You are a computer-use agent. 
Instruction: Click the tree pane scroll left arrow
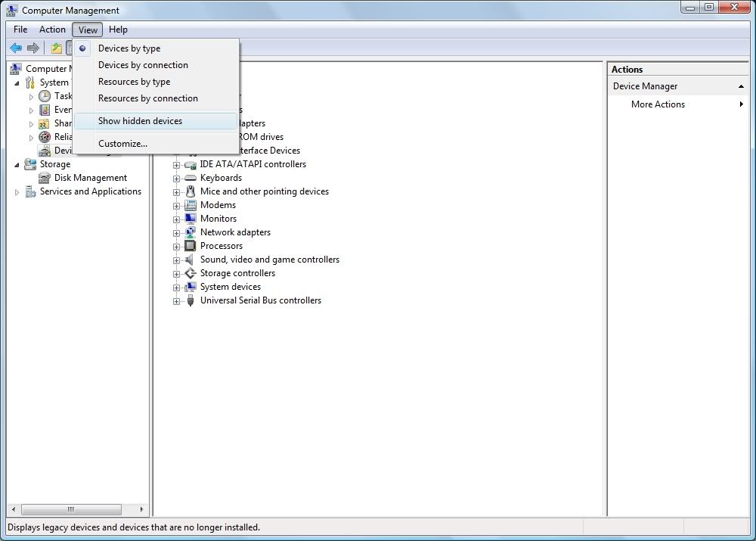pyautogui.click(x=14, y=510)
